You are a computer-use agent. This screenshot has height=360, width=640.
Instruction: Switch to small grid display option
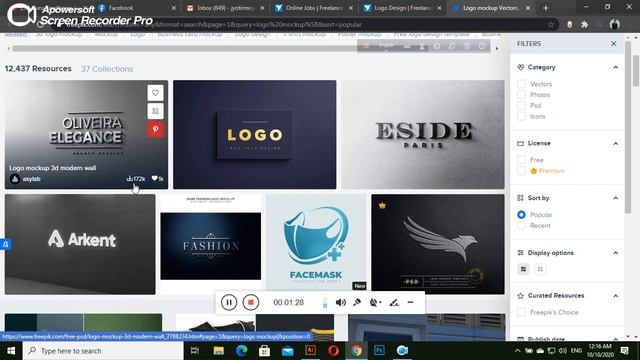point(540,269)
